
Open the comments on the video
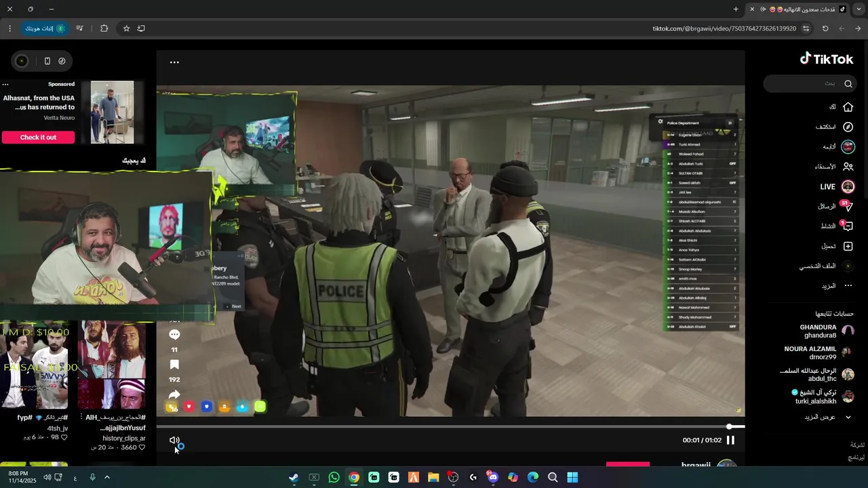(x=174, y=335)
